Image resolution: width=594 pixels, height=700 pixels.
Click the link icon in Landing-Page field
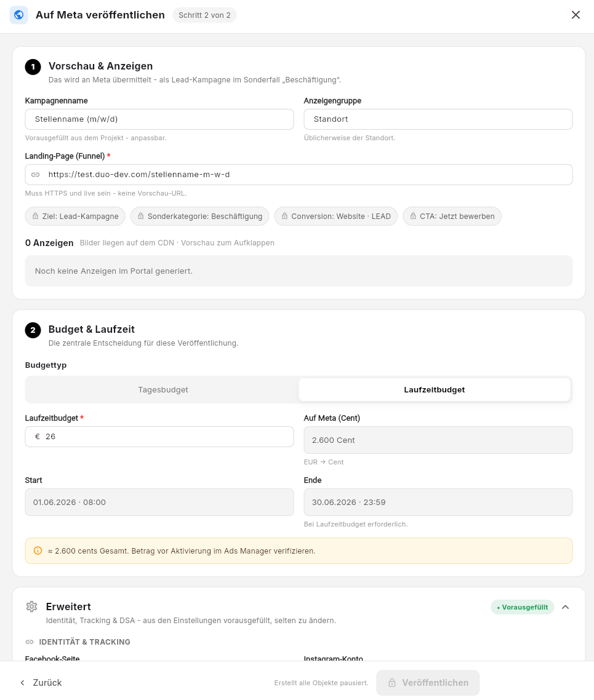tap(36, 175)
